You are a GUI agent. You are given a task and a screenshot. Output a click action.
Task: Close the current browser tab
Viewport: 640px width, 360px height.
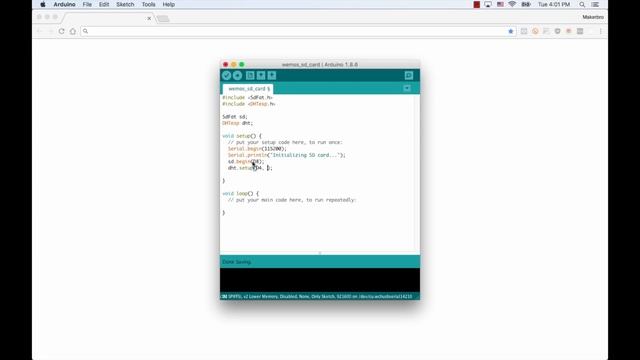point(149,18)
